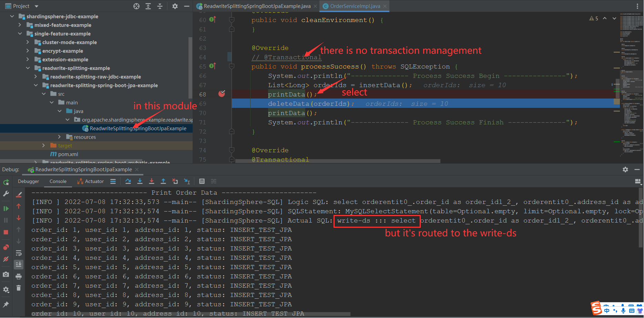644x318 pixels.
Task: Open the Actuator tab
Action: [91, 181]
